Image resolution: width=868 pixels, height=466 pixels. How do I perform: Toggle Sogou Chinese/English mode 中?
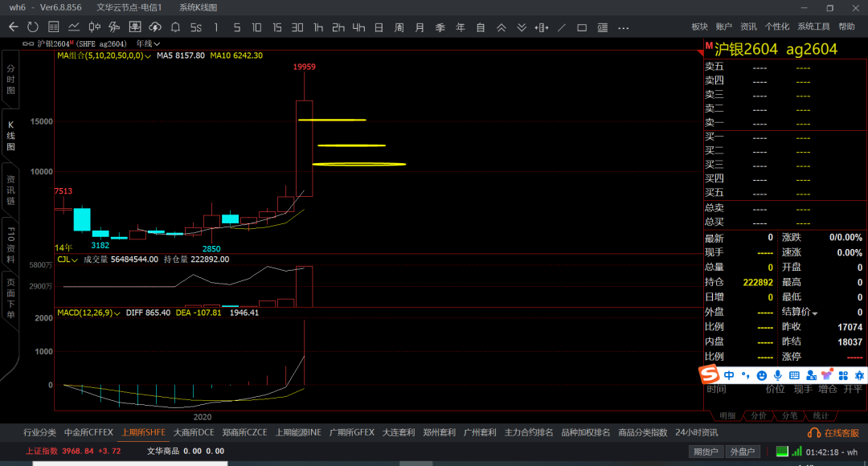click(729, 376)
